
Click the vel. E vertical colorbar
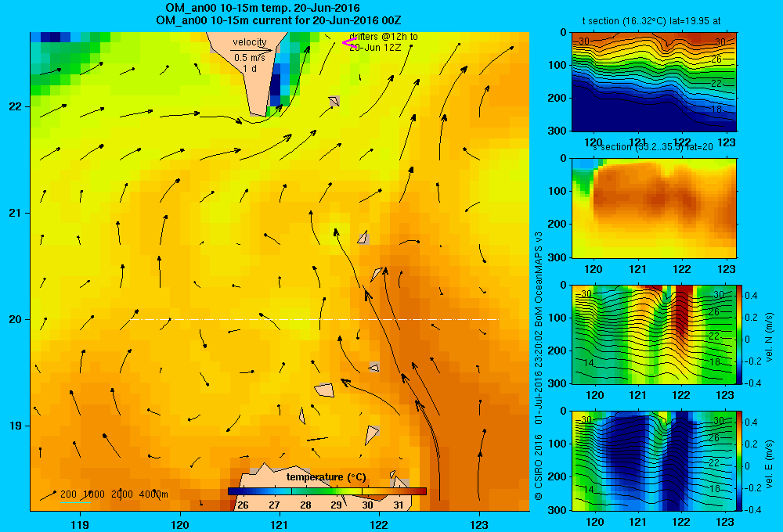pyautogui.click(x=739, y=461)
